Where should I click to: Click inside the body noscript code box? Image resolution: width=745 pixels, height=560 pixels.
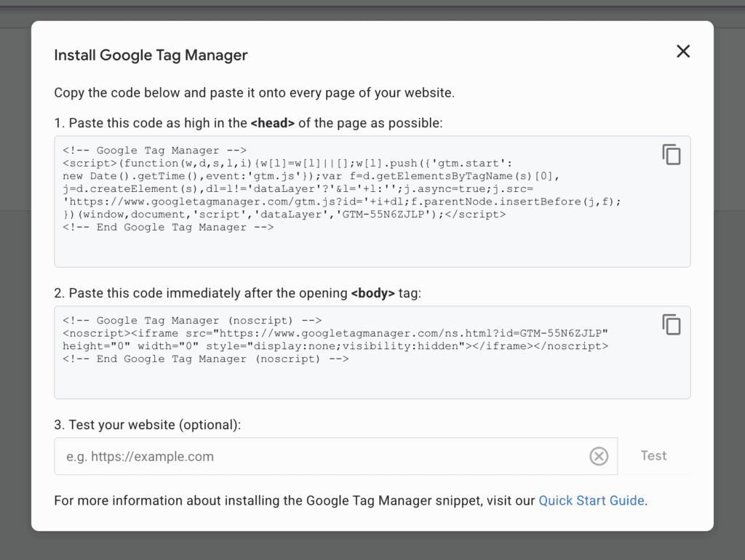point(372,353)
